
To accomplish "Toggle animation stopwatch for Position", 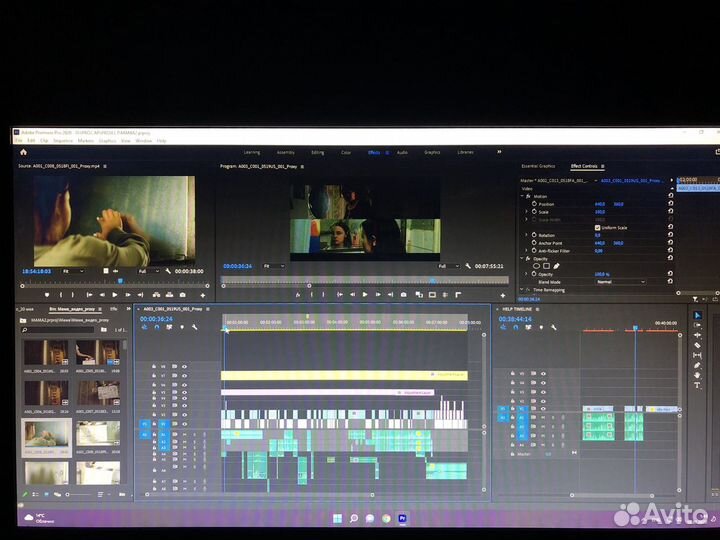I will coord(534,204).
